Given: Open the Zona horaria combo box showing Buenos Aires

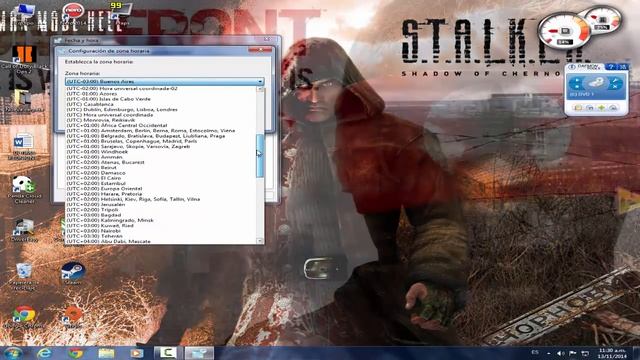Looking at the screenshot, I should pyautogui.click(x=164, y=82).
